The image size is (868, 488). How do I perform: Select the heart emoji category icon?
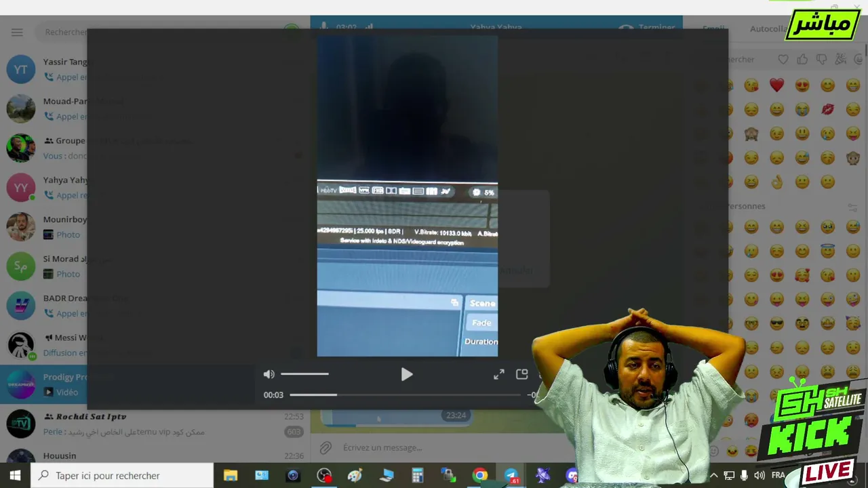[x=783, y=60]
